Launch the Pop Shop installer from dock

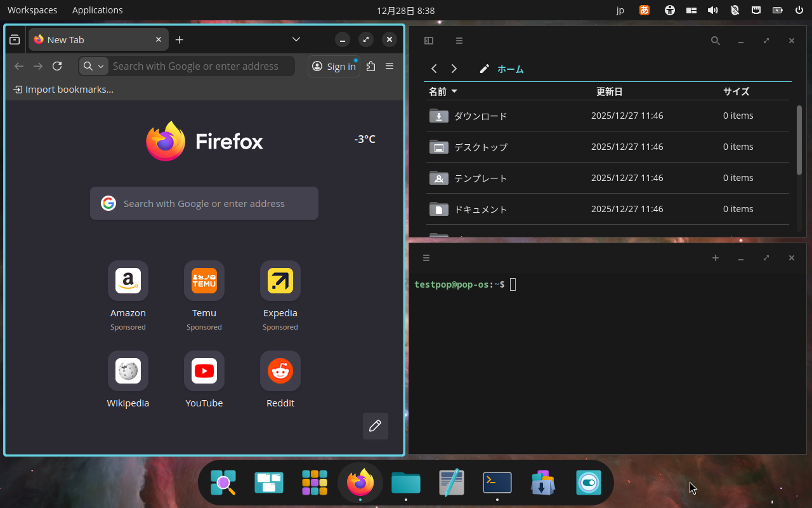543,483
